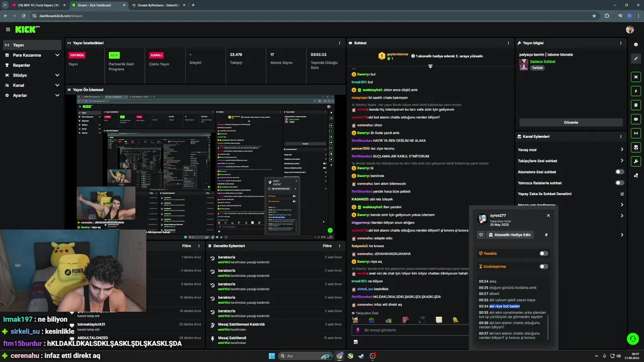Click Abonelik Hediye Edin button

pos(510,235)
